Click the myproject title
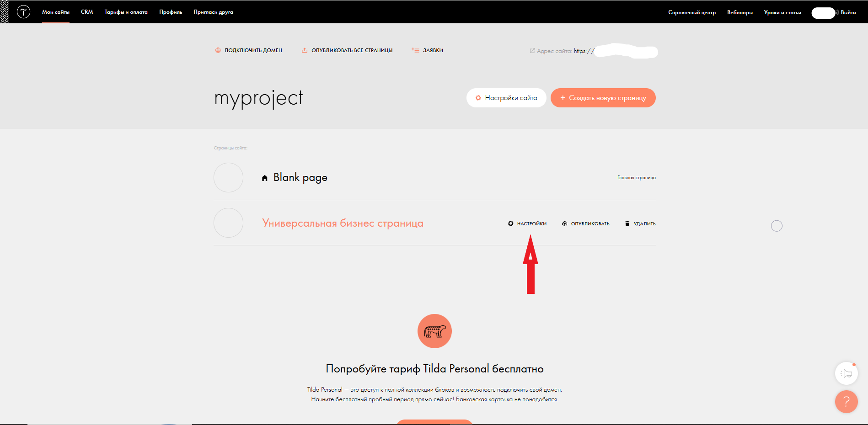This screenshot has width=868, height=425. tap(258, 98)
